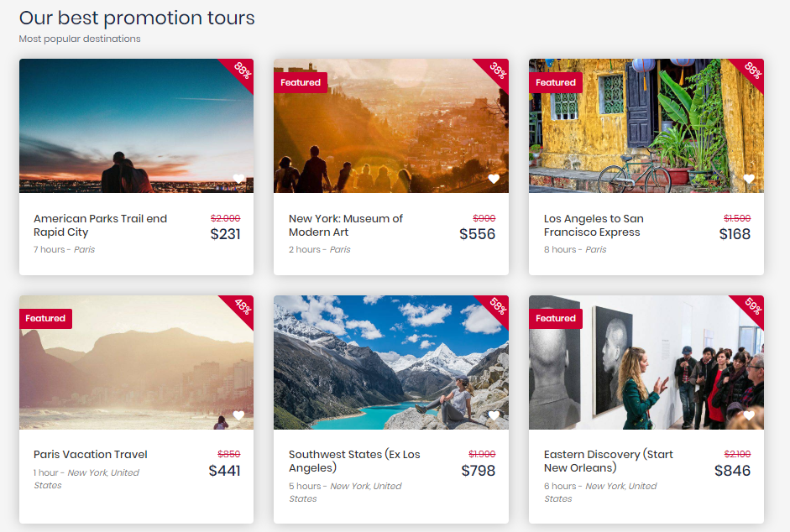Viewport: 790px width, 532px height.
Task: Open Eastern Discovery (Start New Orleans) title
Action: point(608,461)
